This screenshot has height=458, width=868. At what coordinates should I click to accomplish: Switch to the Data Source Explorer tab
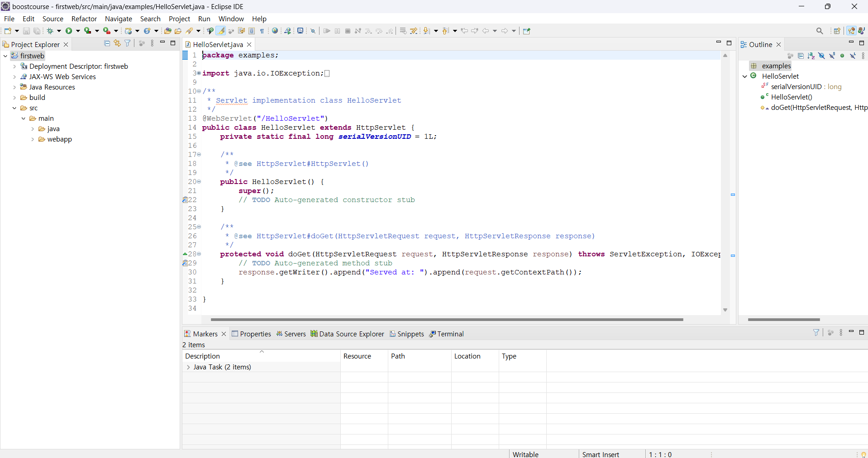tap(347, 334)
